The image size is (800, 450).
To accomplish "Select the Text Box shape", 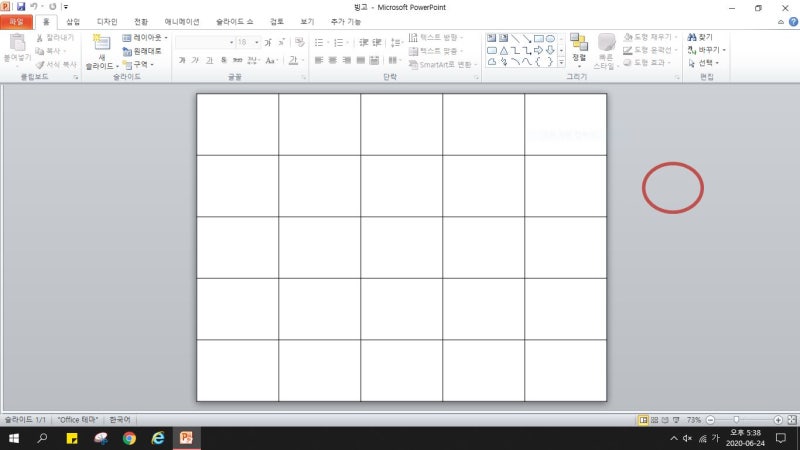I will pos(491,39).
